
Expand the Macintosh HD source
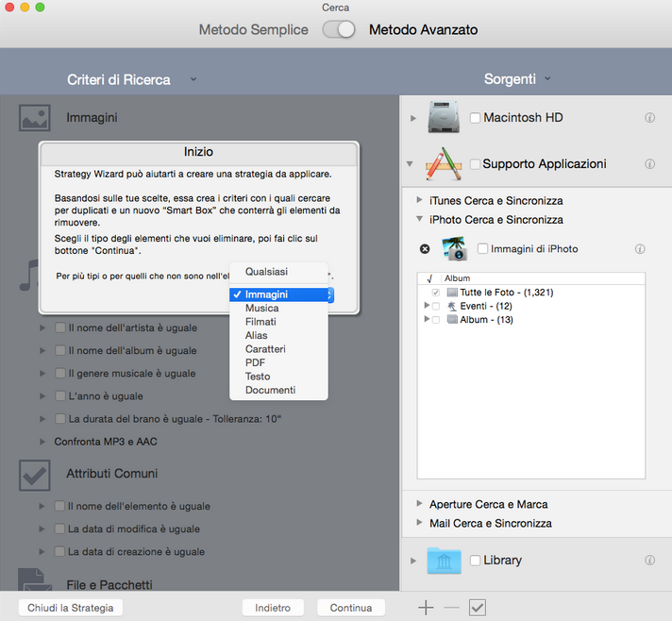413,118
